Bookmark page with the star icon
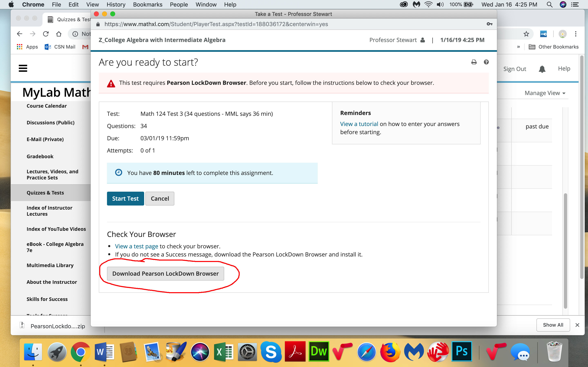Image resolution: width=588 pixels, height=367 pixels. coord(526,34)
